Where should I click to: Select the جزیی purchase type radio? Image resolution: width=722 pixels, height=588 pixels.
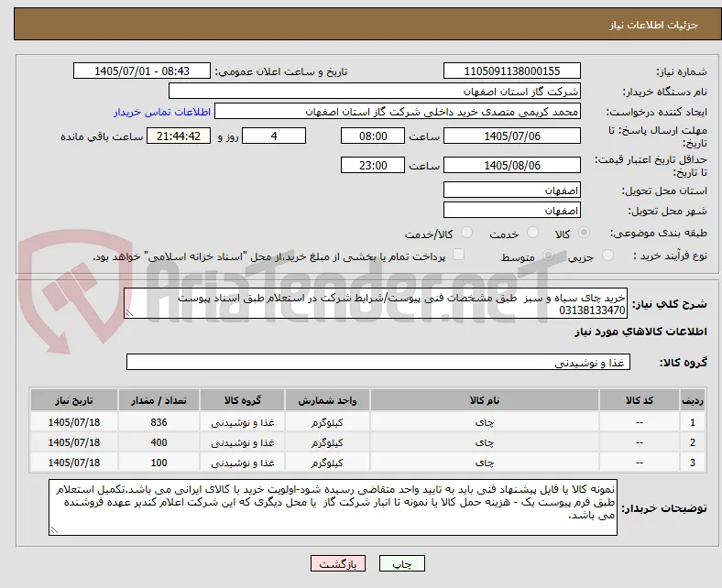point(607,256)
